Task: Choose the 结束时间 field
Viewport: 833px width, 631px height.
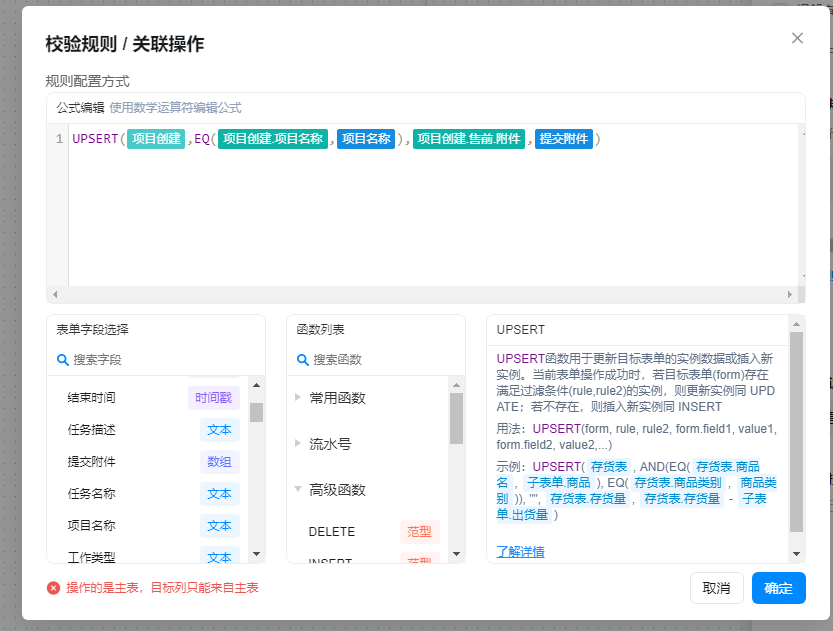Action: (x=91, y=398)
